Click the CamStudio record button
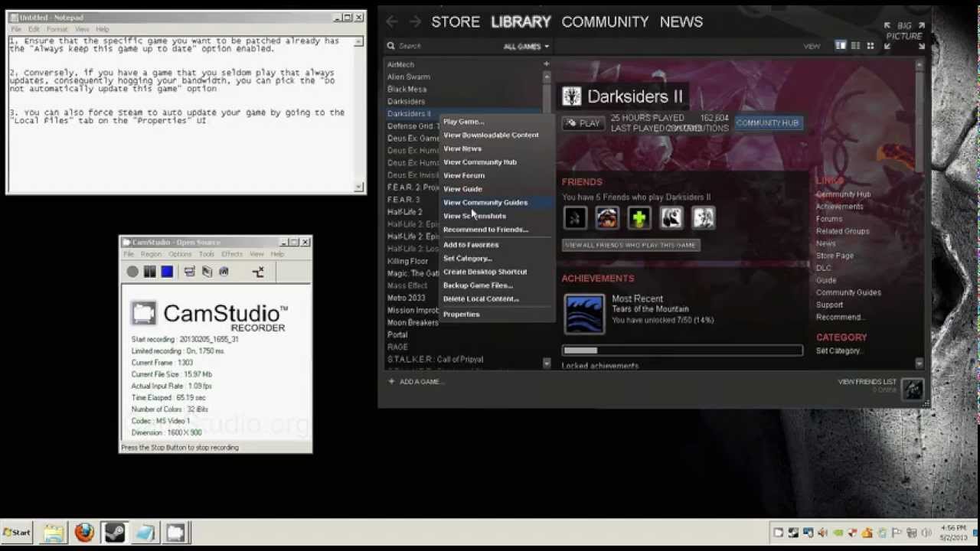This screenshot has width=980, height=551. pos(132,272)
